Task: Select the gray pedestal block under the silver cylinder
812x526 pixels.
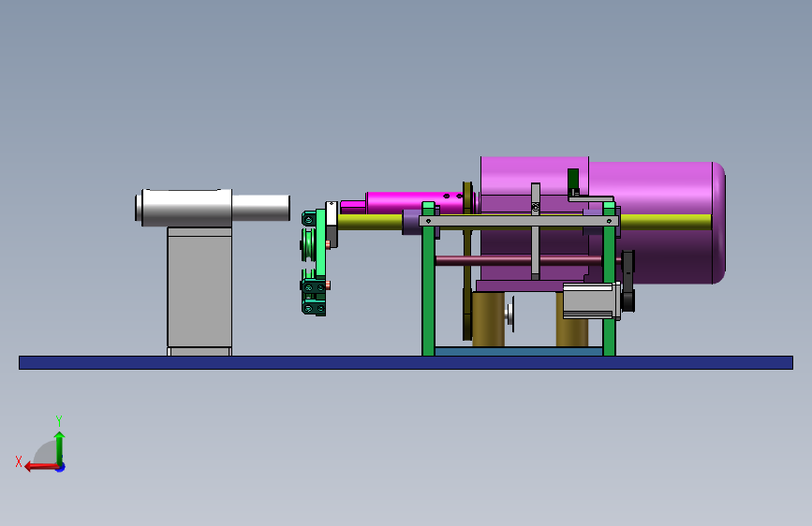Action: tap(199, 291)
